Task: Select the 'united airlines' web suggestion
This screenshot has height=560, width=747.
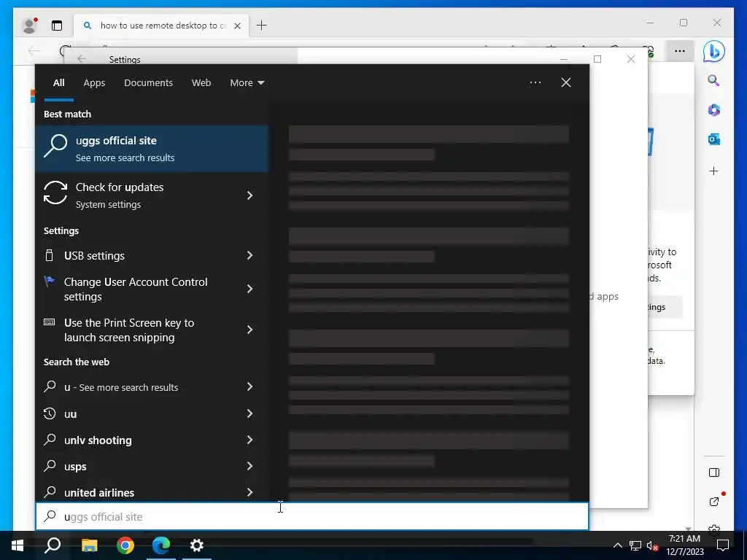Action: tap(152, 492)
